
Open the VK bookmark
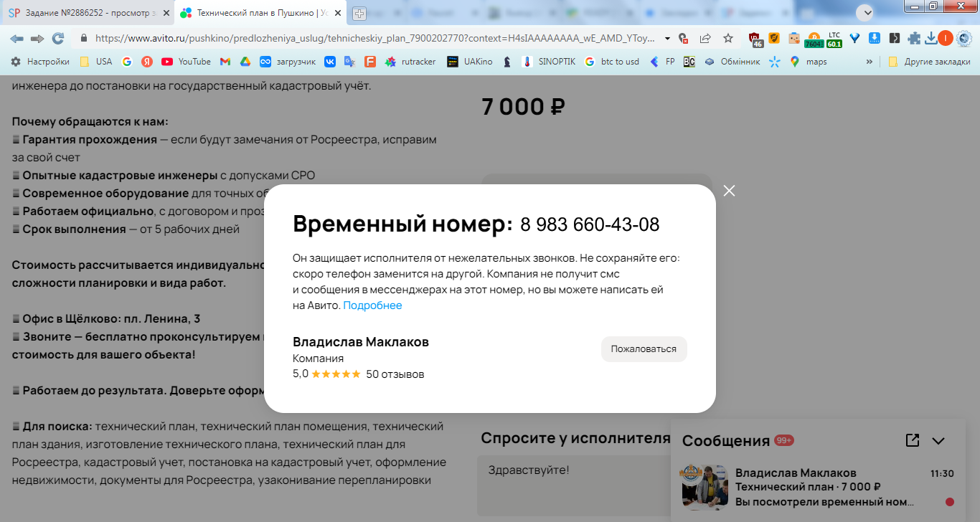(x=330, y=62)
